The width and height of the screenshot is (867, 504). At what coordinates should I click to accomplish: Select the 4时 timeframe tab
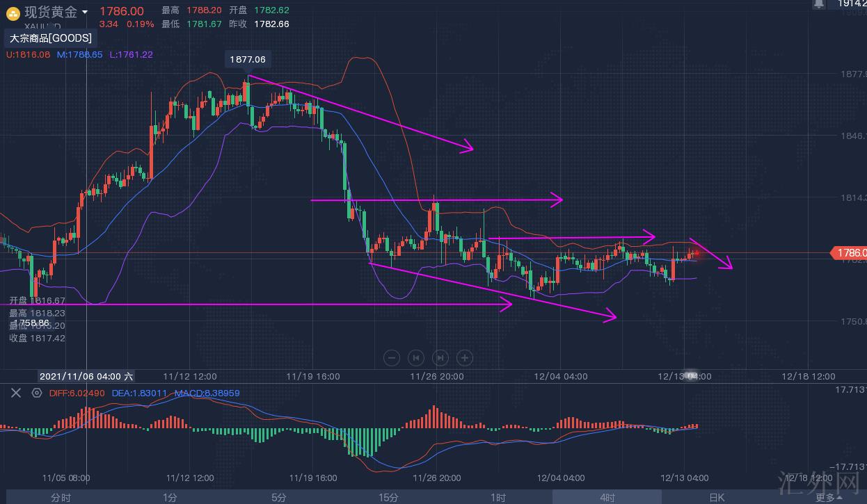point(607,497)
